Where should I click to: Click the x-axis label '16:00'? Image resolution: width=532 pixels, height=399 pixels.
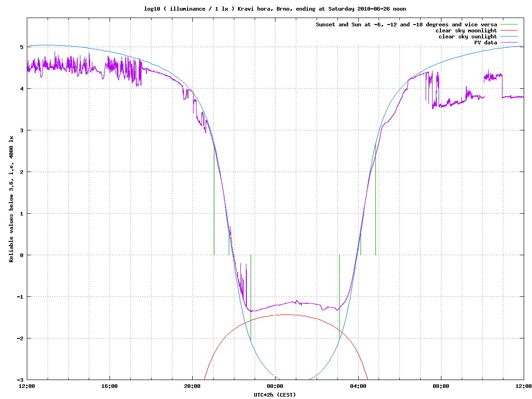[110, 386]
